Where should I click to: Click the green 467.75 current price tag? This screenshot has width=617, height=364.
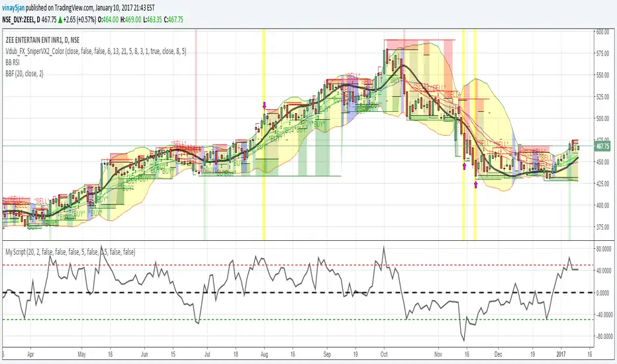(603, 146)
